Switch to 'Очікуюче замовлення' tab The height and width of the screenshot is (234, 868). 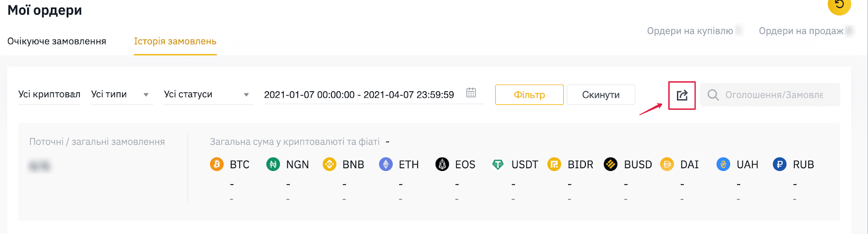click(57, 41)
